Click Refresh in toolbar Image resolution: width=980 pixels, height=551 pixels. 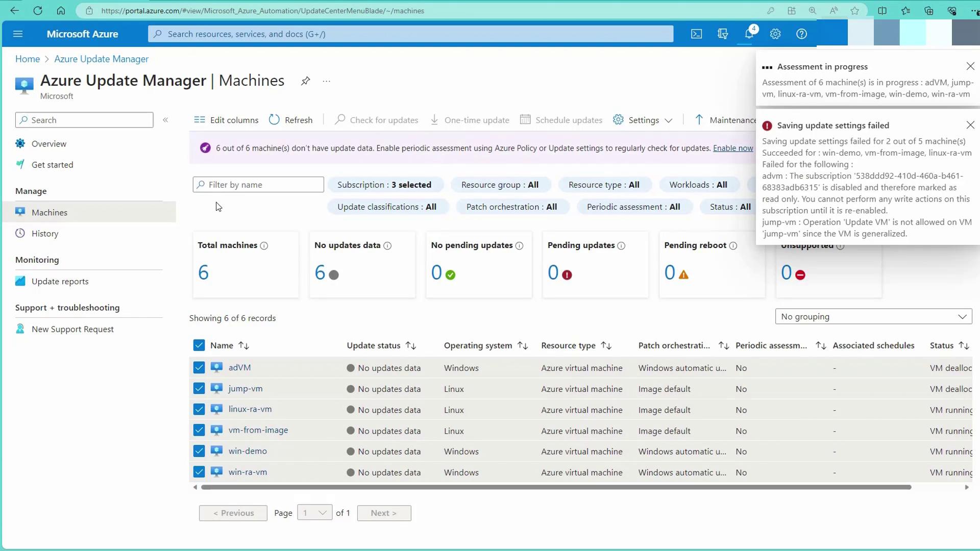(x=291, y=120)
